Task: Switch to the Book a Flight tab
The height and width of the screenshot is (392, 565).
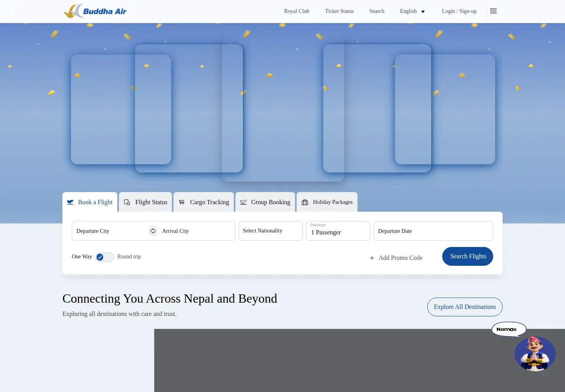Action: point(90,202)
